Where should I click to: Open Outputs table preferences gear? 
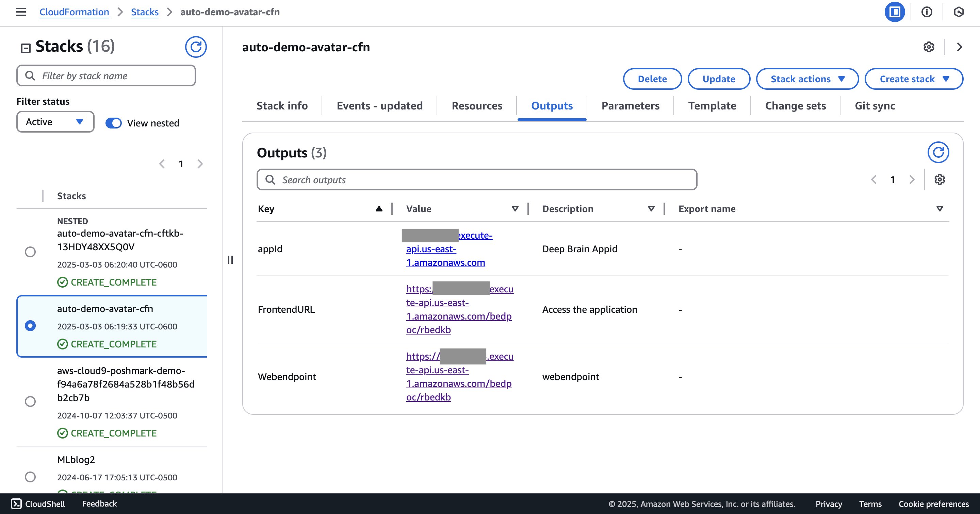click(939, 179)
